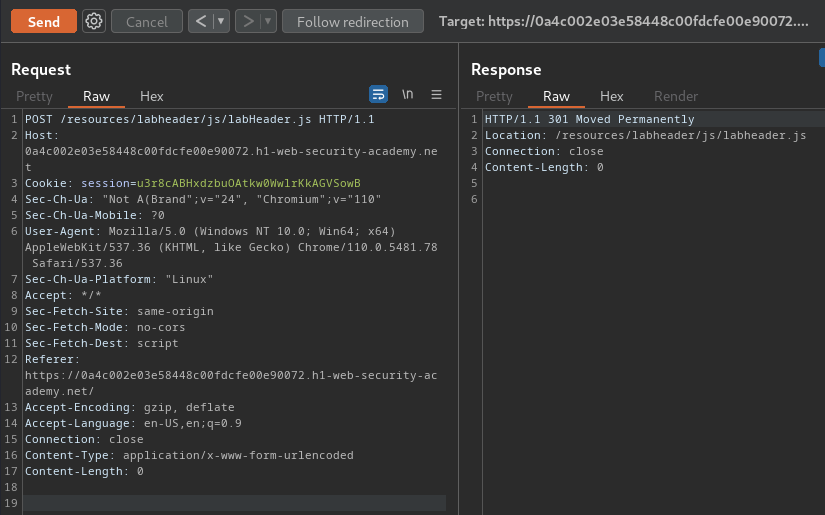The image size is (825, 515).
Task: Toggle word wrap icon in Request
Action: click(x=378, y=94)
